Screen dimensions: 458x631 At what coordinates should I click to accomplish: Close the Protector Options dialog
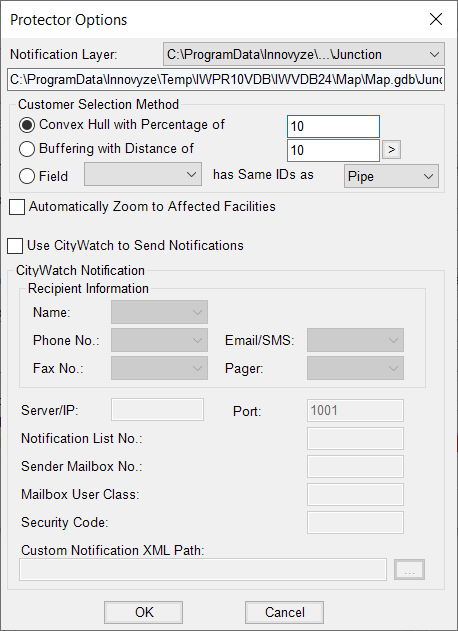[x=436, y=19]
